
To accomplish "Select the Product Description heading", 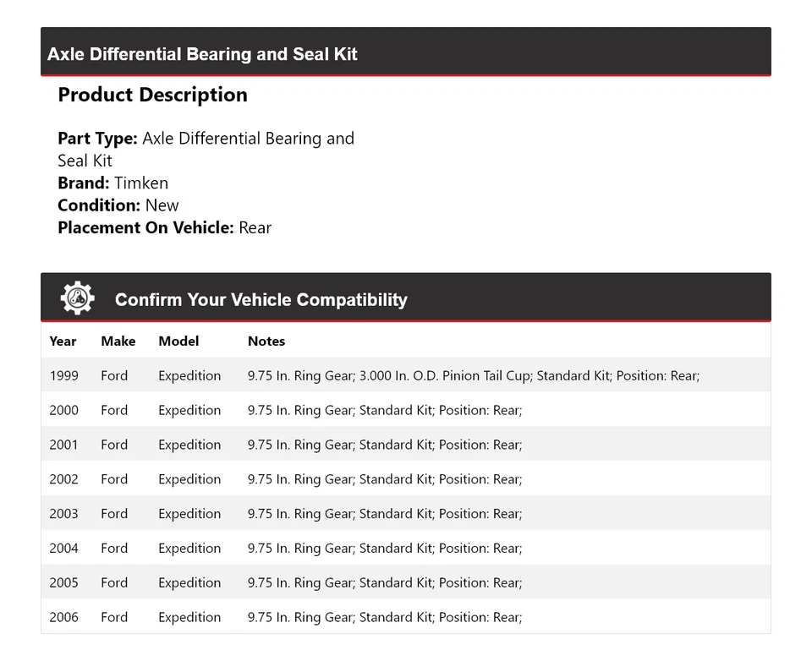I will pyautogui.click(x=152, y=95).
